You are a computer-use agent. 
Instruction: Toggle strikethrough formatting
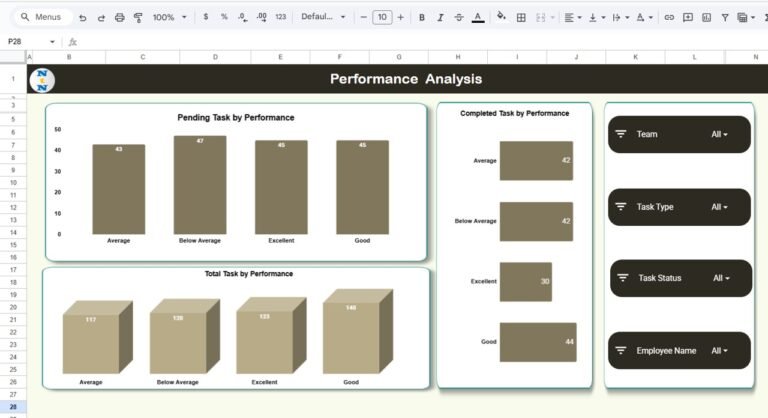point(459,18)
